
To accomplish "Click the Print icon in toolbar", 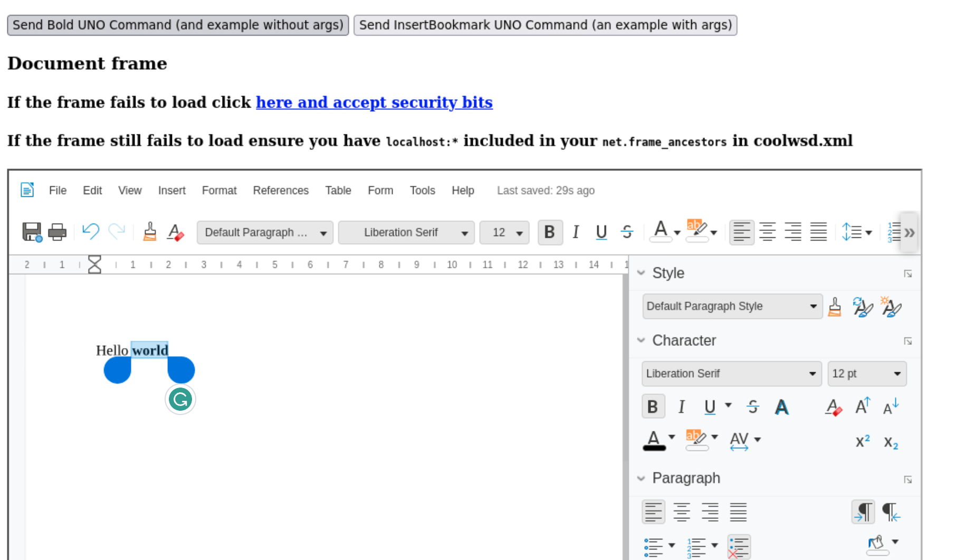I will click(58, 232).
